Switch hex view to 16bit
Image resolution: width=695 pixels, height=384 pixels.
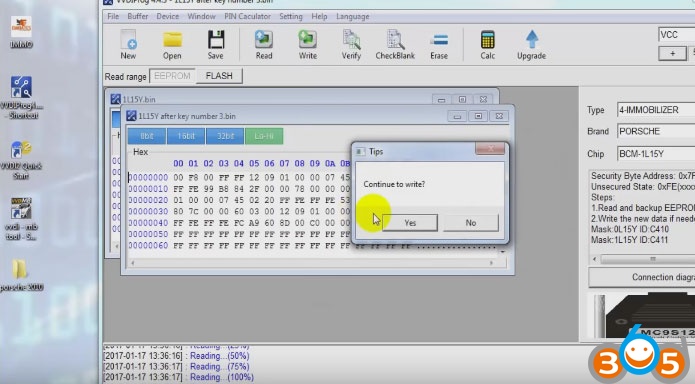(186, 136)
